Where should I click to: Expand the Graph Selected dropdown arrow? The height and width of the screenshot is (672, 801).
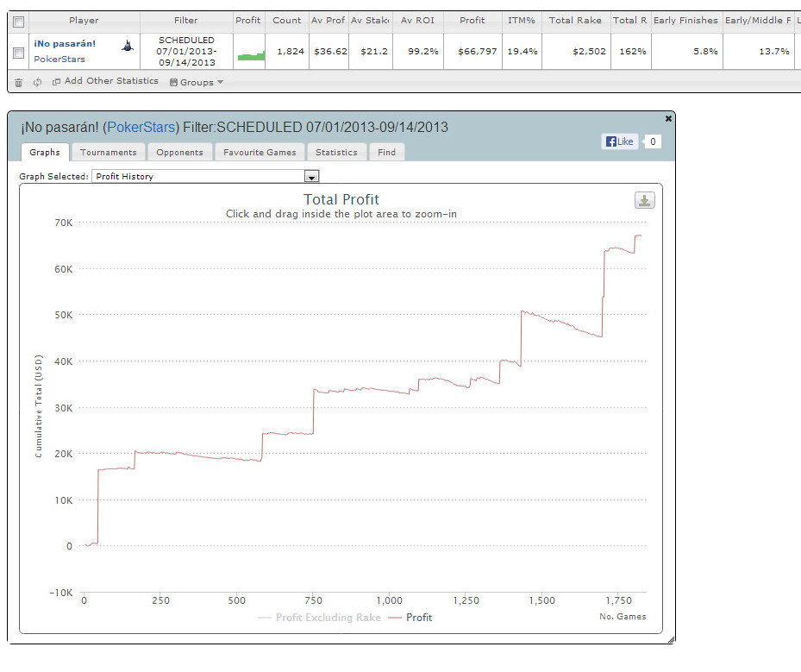(312, 176)
